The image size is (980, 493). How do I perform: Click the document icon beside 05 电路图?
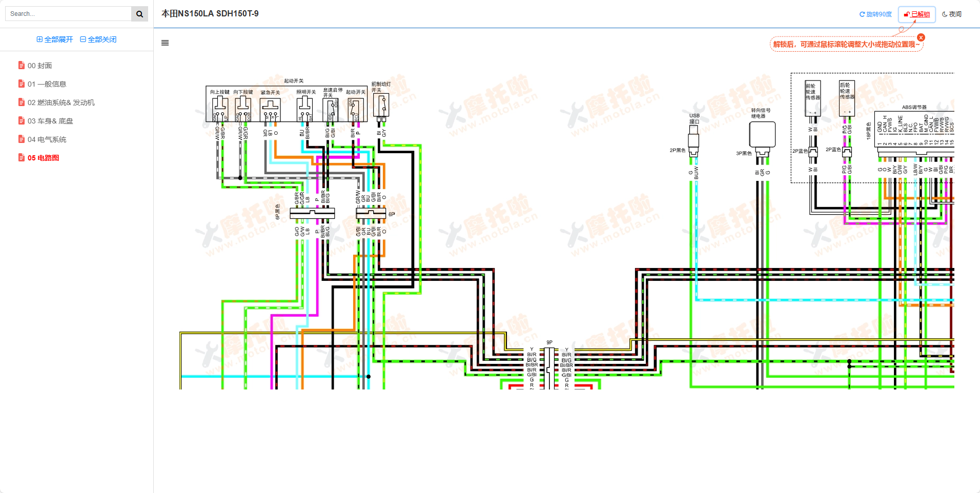click(x=22, y=158)
